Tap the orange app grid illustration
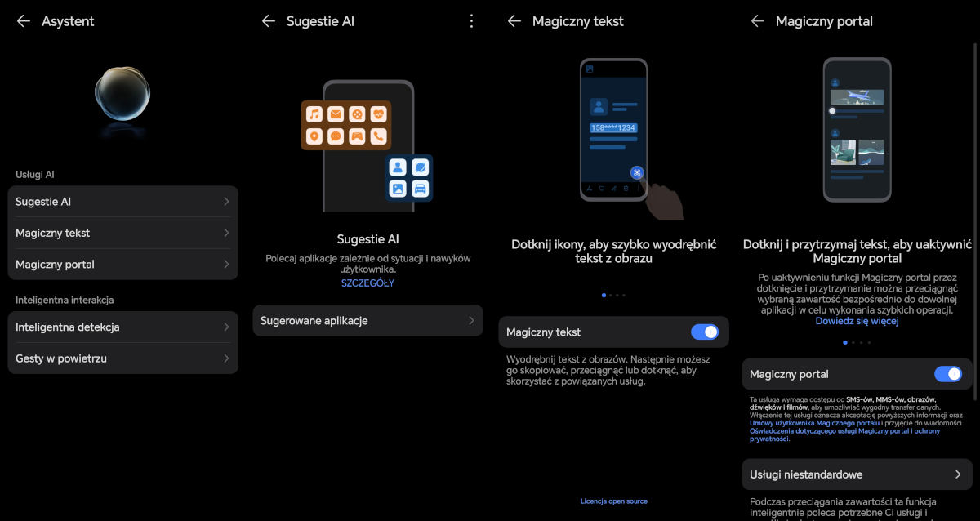 pyautogui.click(x=345, y=125)
